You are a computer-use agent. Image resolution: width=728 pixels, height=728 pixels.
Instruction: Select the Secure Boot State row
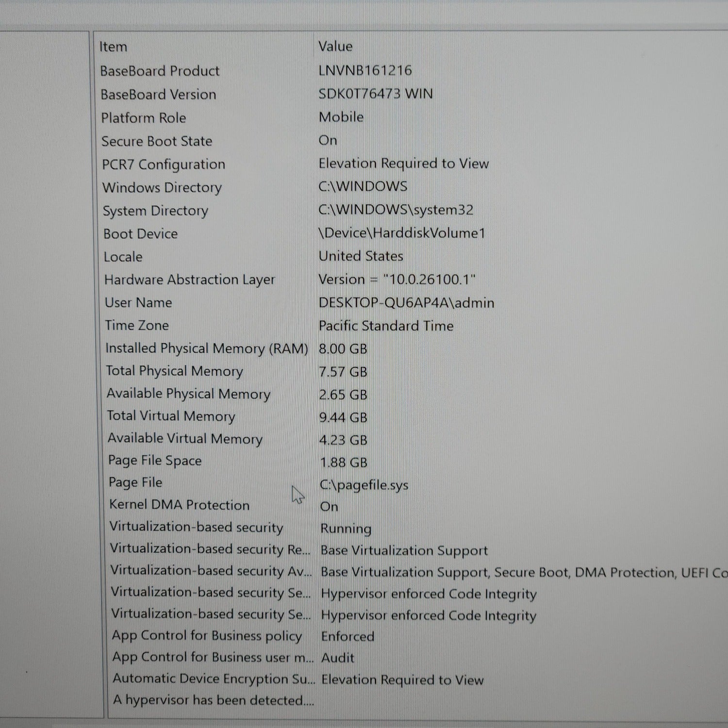point(157,141)
